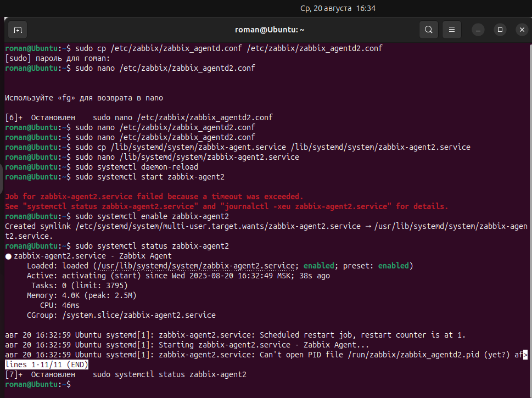Screen dimensions: 532x398
Task: Close the terminal window
Action: point(522,30)
